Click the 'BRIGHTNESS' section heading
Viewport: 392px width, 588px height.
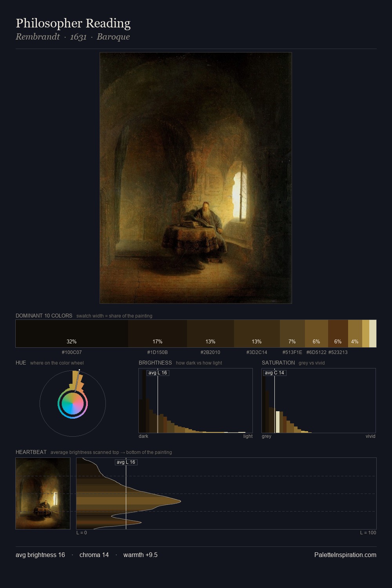point(155,363)
